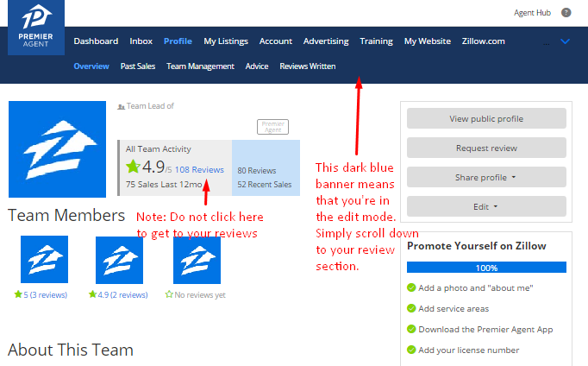
Task: Switch to the Past Sales tab
Action: coord(138,66)
